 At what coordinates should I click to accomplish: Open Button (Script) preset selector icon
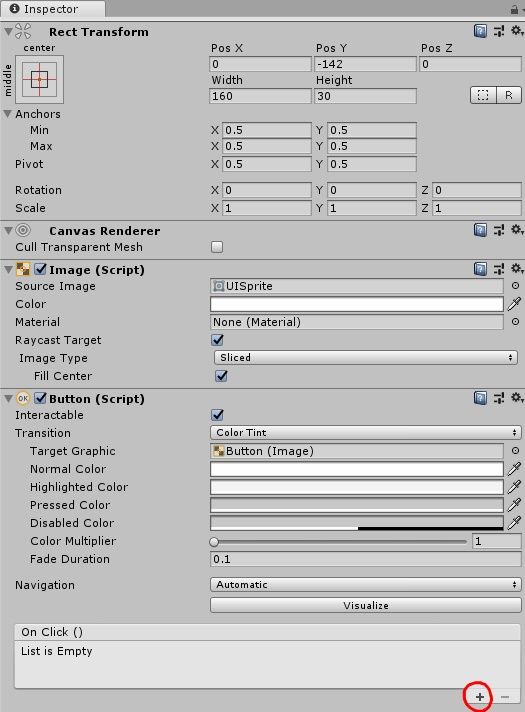click(499, 398)
